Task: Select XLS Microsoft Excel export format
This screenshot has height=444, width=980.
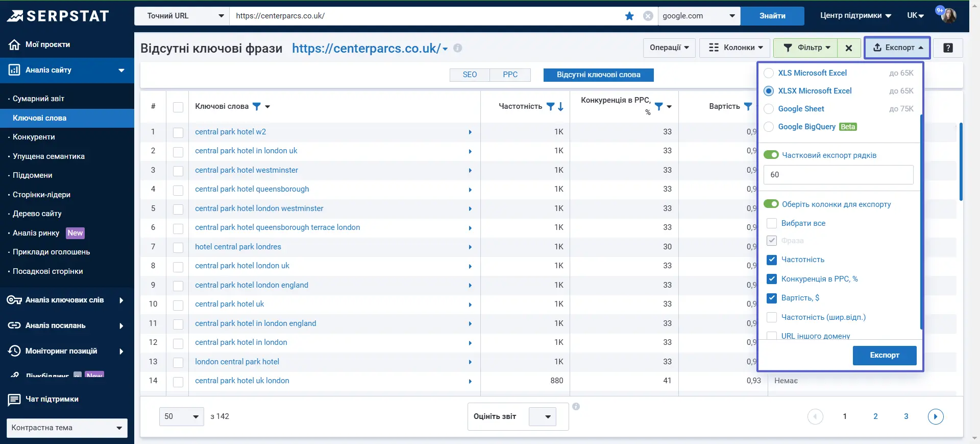Action: [x=769, y=73]
